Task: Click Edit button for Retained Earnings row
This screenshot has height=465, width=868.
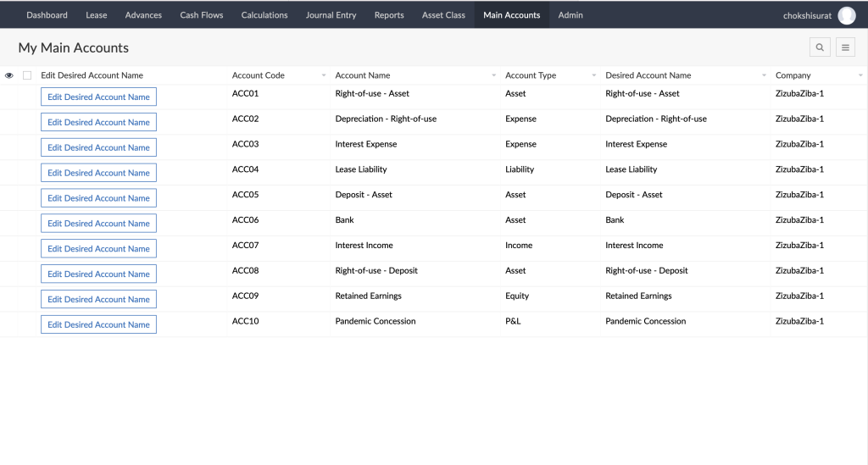Action: (x=98, y=299)
